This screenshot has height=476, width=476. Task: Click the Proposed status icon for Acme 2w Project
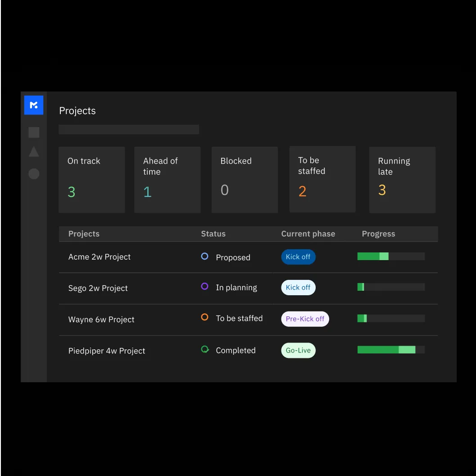[204, 256]
